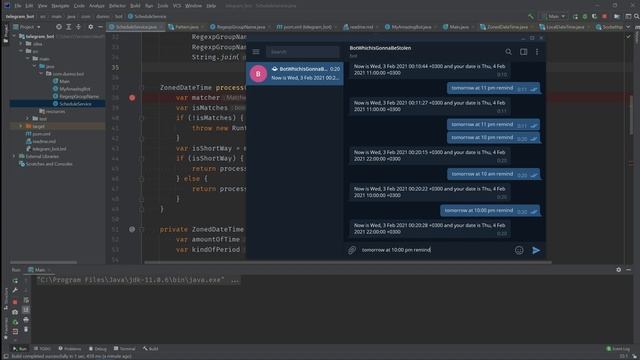Click Telegram search input field

coord(302,52)
